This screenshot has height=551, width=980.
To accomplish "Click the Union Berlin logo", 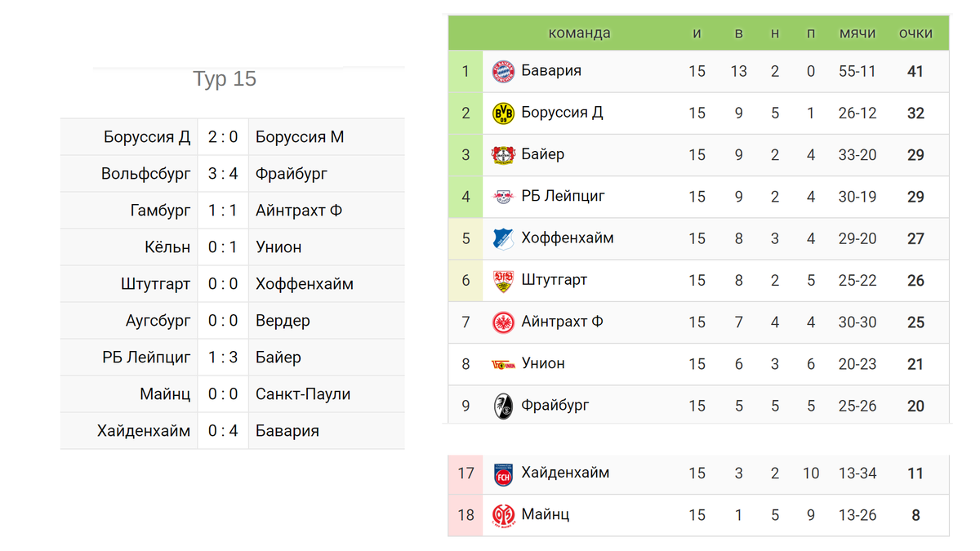I will [x=503, y=364].
